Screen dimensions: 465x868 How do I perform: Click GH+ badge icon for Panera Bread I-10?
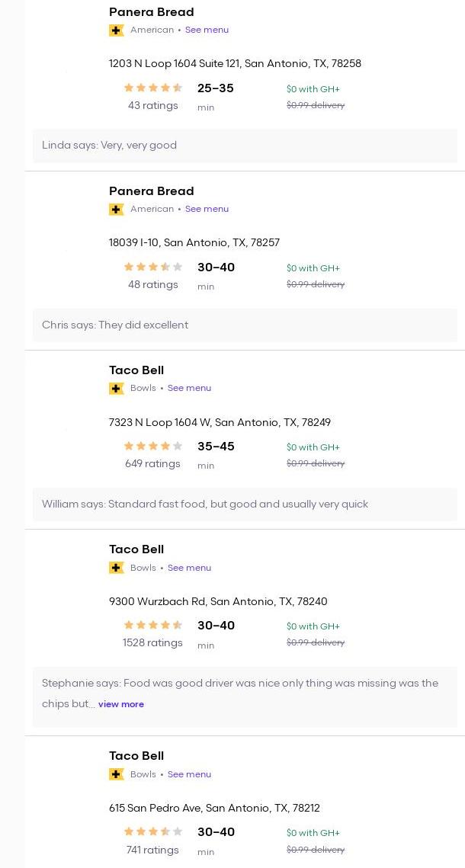coord(117,210)
